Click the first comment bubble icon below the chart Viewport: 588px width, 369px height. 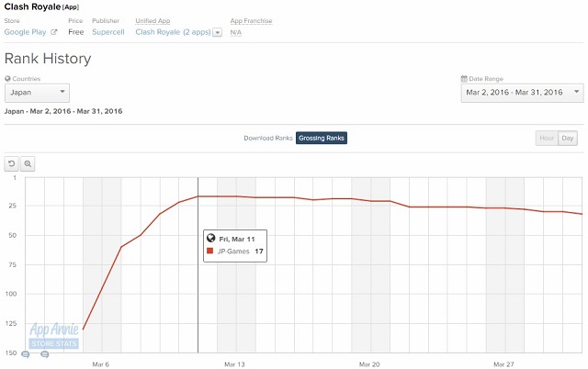pyautogui.click(x=25, y=354)
